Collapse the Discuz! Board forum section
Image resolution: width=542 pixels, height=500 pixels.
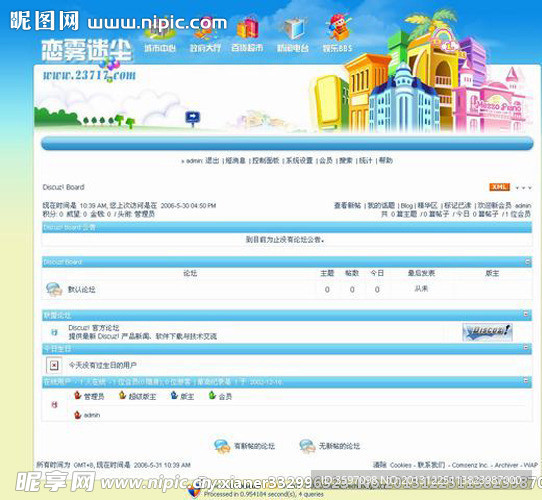[528, 261]
